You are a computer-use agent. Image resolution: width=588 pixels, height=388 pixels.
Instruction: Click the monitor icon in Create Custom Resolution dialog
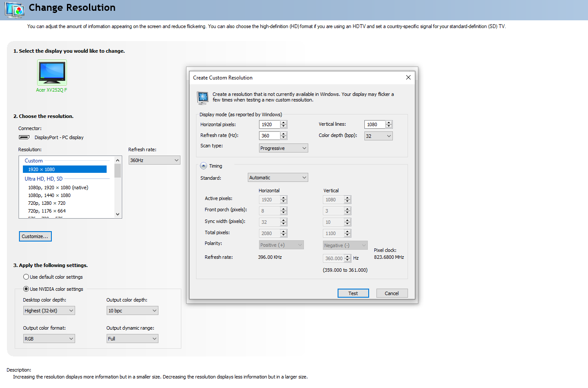(x=202, y=98)
